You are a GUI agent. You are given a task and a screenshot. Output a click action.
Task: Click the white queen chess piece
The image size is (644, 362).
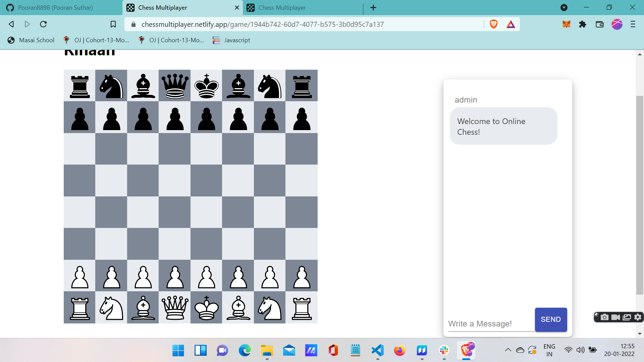175,308
